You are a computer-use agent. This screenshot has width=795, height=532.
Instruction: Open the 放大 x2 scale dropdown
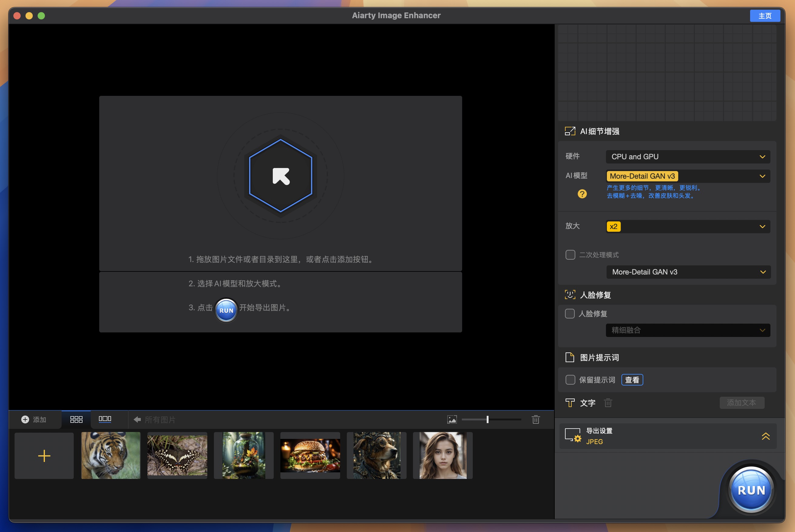coord(688,226)
